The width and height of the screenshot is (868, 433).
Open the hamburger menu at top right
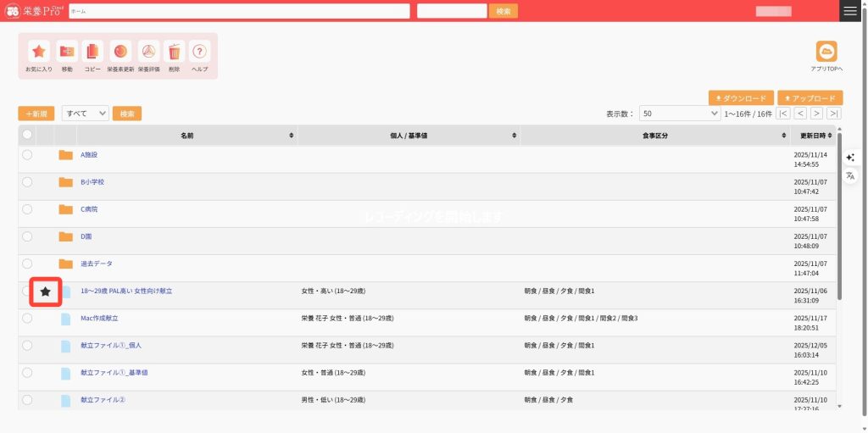tap(850, 10)
